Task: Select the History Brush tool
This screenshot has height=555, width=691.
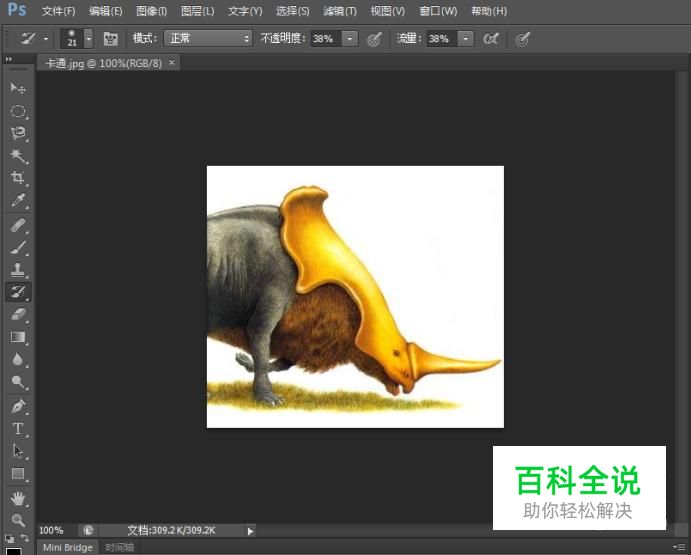Action: tap(18, 292)
